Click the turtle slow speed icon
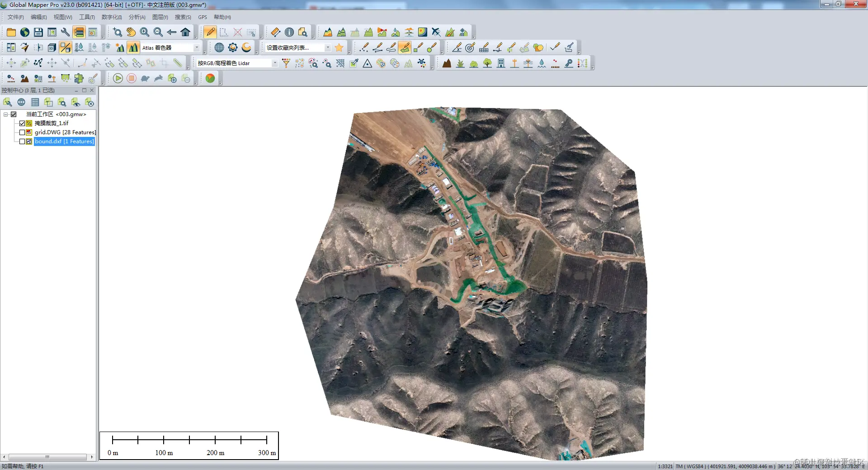The height and width of the screenshot is (470, 868). pos(145,79)
